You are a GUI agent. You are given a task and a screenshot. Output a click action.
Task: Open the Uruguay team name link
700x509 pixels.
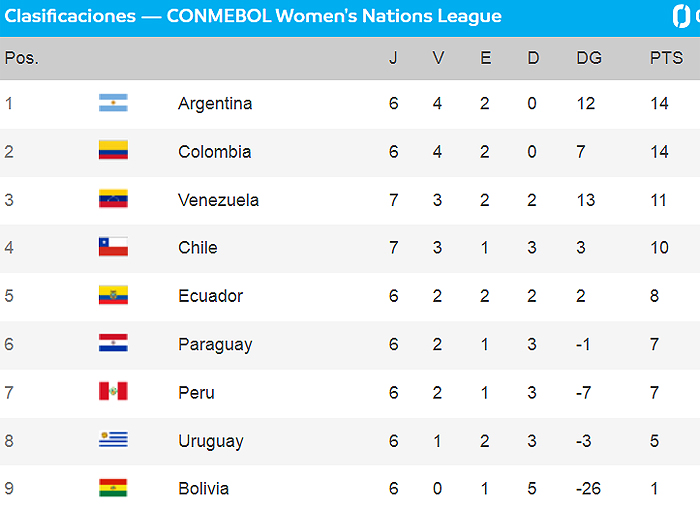210,440
